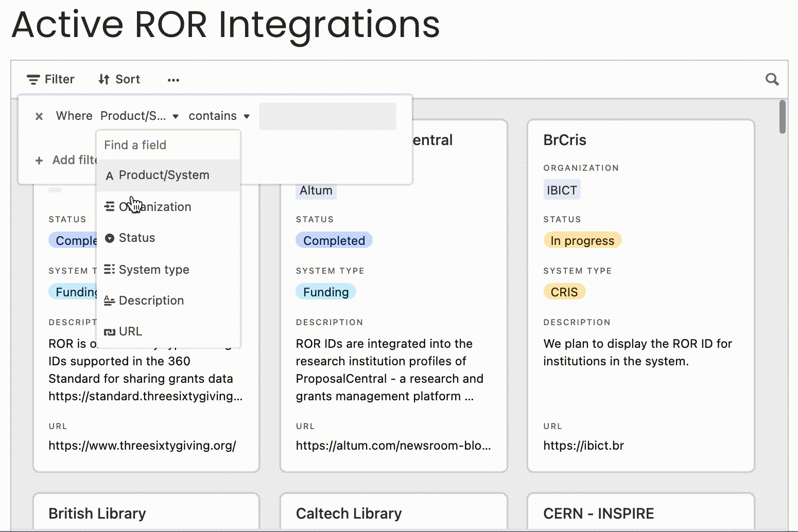Expand the Product/S... field dropdown

coord(139,116)
